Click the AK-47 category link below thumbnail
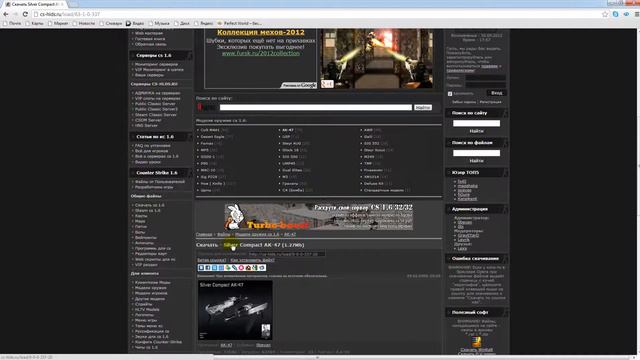The image size is (640, 360). (226, 345)
